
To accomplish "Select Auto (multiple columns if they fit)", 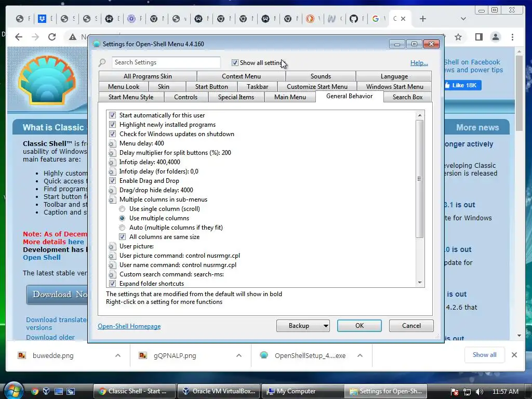I will 122,228.
